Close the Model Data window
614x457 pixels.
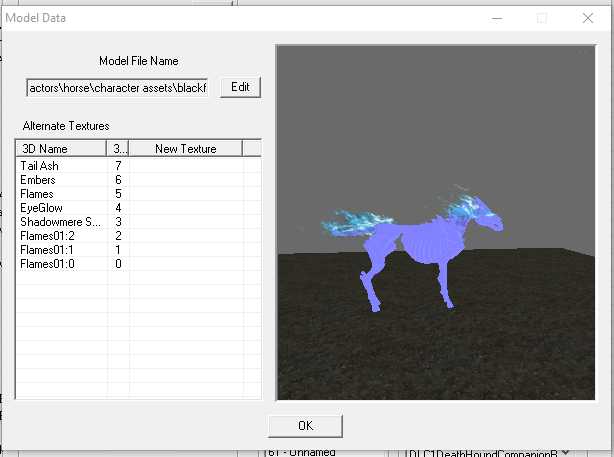[588, 18]
